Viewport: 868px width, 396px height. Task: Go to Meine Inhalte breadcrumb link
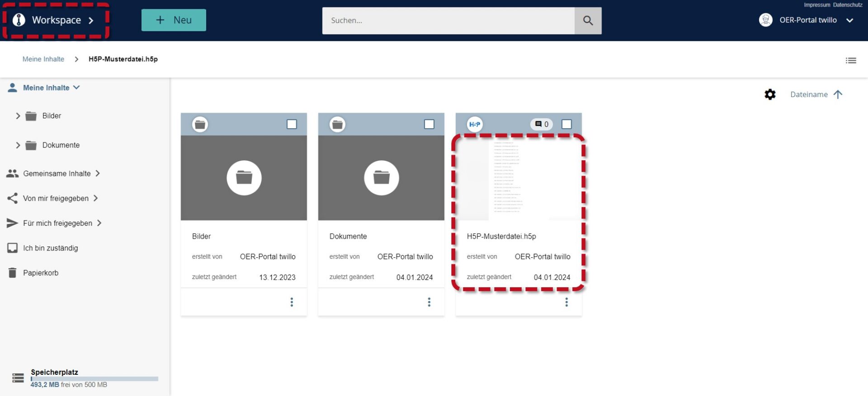pyautogui.click(x=43, y=59)
